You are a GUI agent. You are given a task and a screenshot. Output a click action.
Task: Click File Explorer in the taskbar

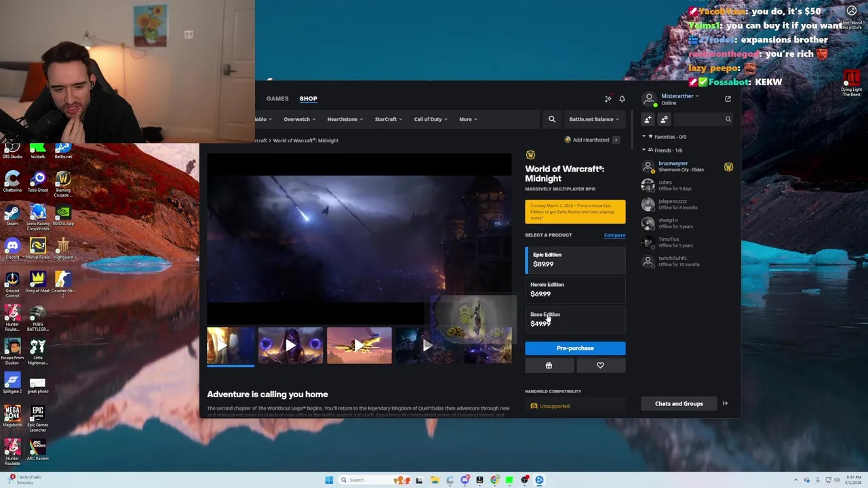[x=434, y=480]
